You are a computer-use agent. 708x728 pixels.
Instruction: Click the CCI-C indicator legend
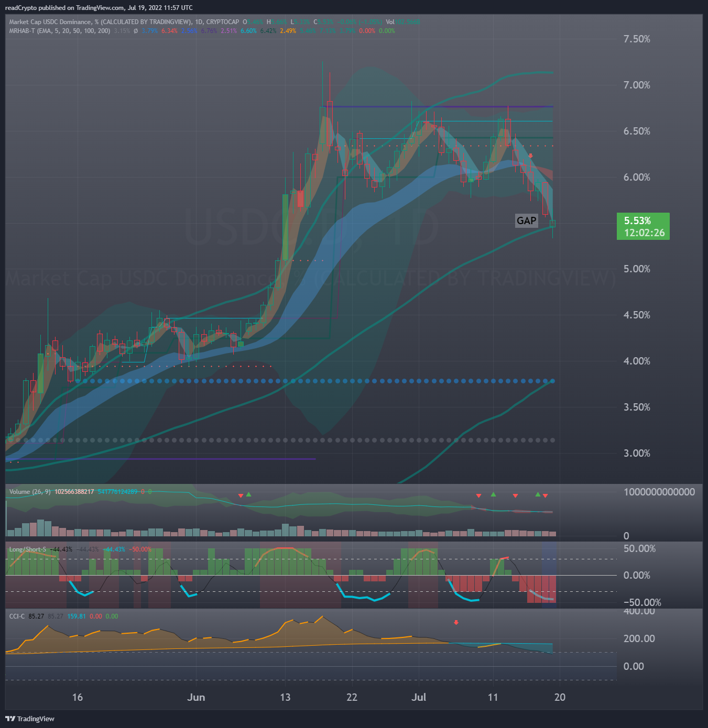click(17, 616)
